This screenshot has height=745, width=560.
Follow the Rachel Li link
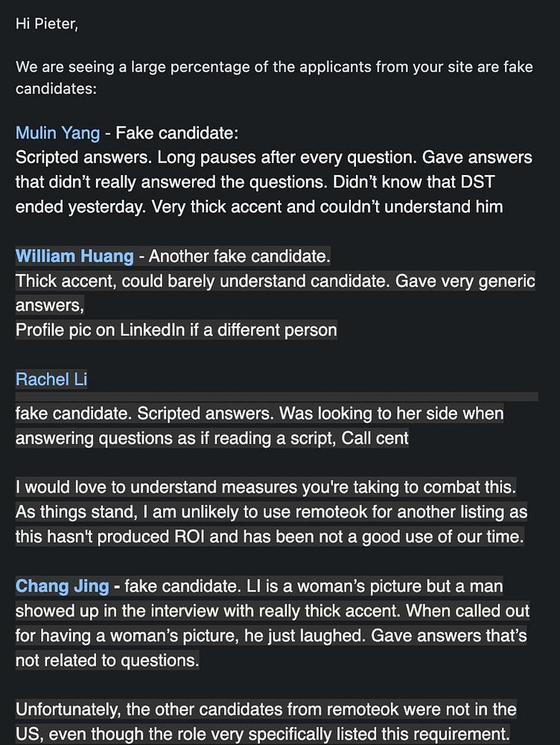point(51,380)
